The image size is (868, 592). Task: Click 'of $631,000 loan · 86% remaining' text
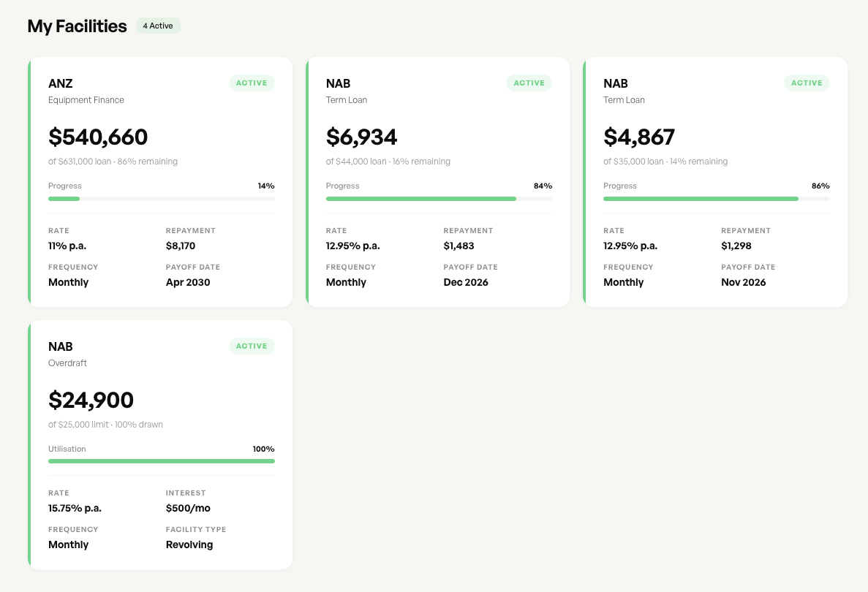[113, 162]
